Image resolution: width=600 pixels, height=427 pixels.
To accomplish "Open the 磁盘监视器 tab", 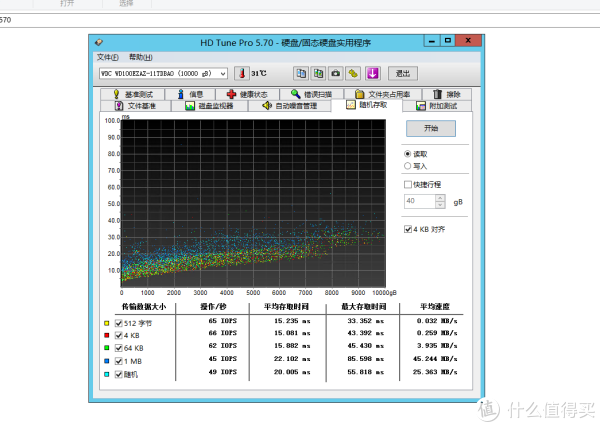I will coord(209,106).
